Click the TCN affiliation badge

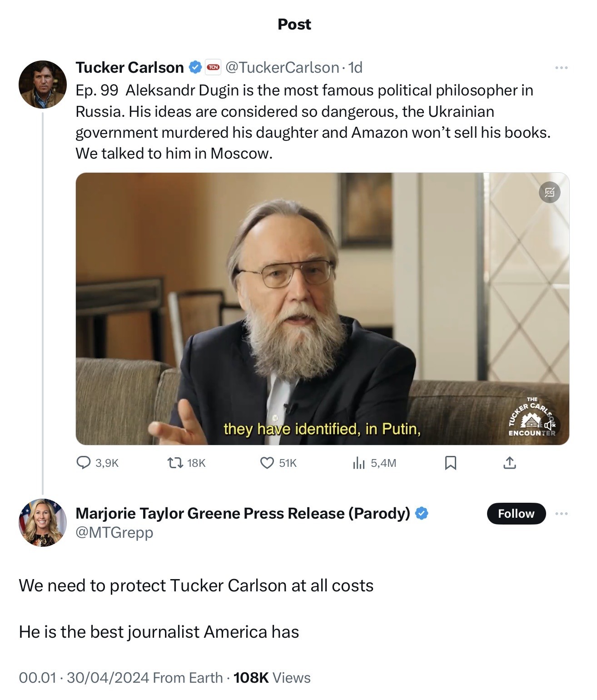213,67
